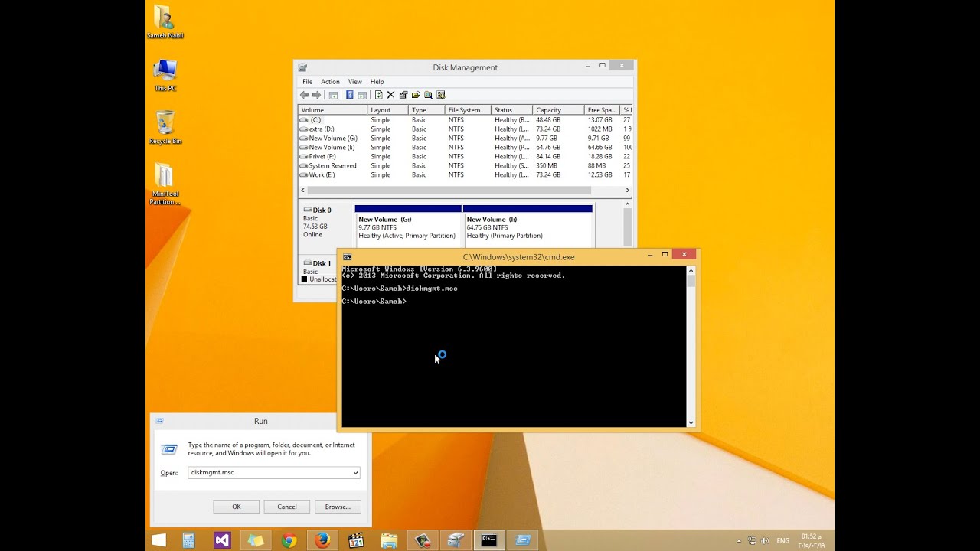Viewport: 980px width, 551px height.
Task: Click the Explore magnifier toolbar icon
Action: pos(428,95)
